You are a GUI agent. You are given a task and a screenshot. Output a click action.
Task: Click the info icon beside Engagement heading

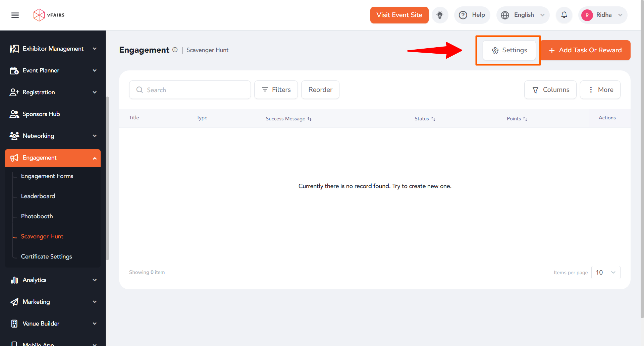[175, 50]
